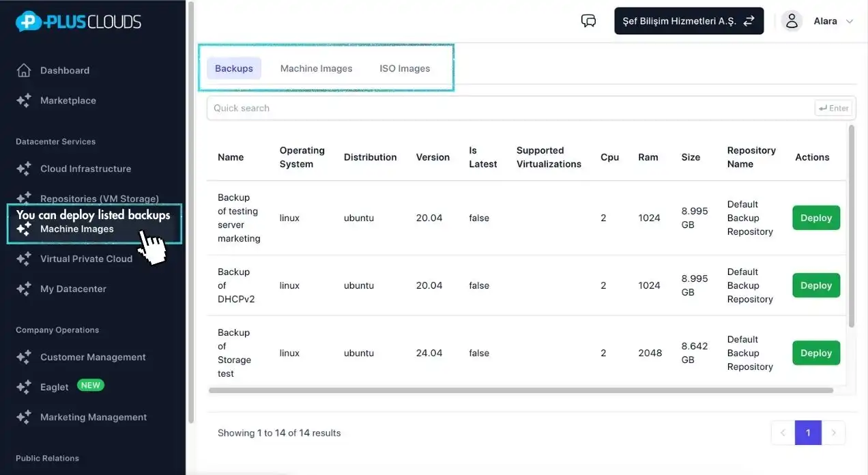This screenshot has width=868, height=475.
Task: Expand the Alara user dropdown
Action: pos(850,21)
